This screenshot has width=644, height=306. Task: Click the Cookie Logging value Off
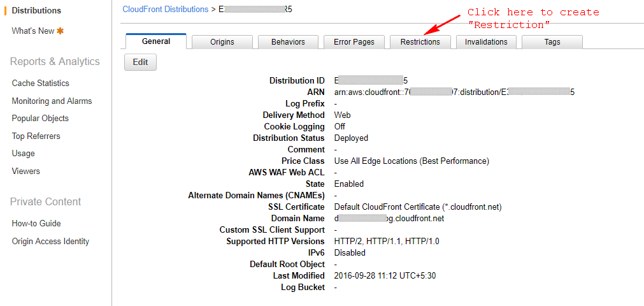340,127
